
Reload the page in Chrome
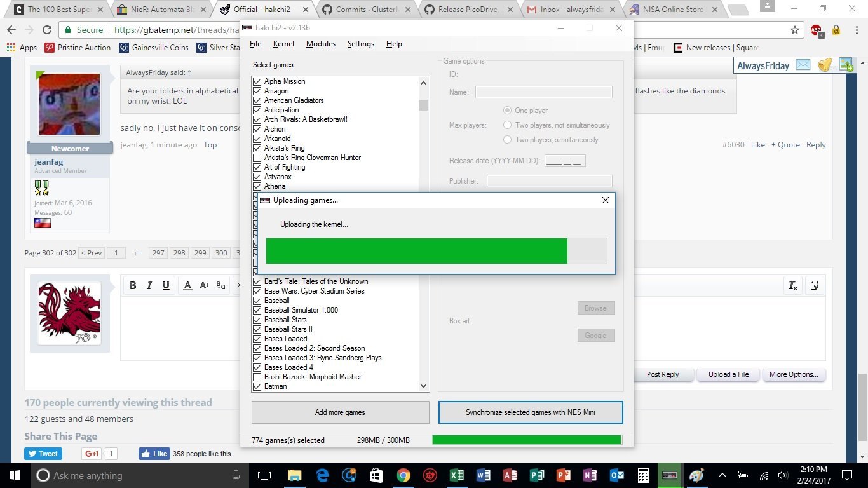pyautogui.click(x=47, y=30)
